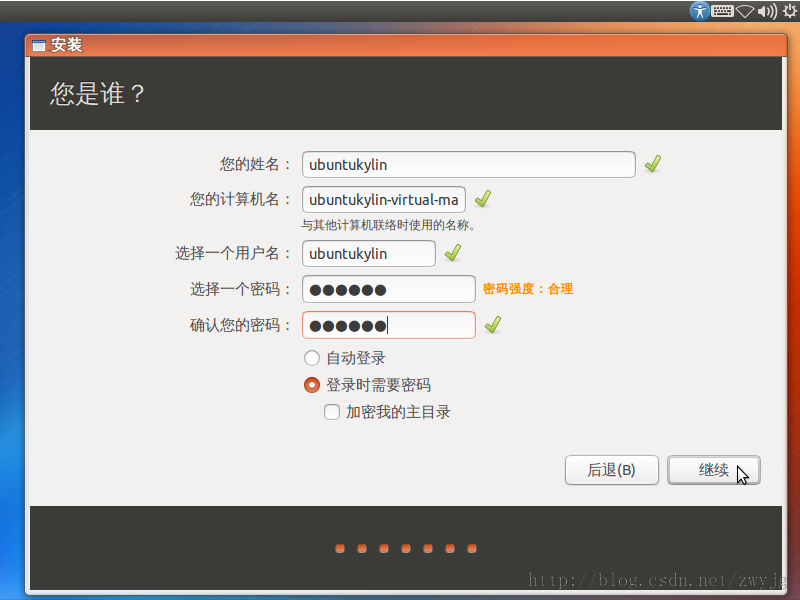The height and width of the screenshot is (600, 800).
Task: Click checkmark beside username field
Action: (453, 253)
